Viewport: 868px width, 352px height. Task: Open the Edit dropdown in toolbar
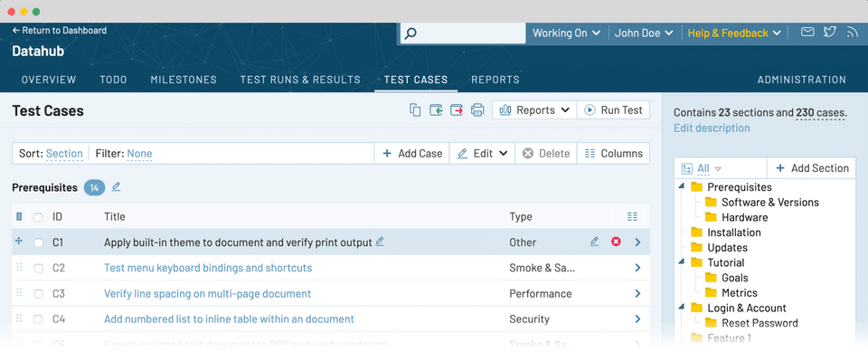(482, 154)
